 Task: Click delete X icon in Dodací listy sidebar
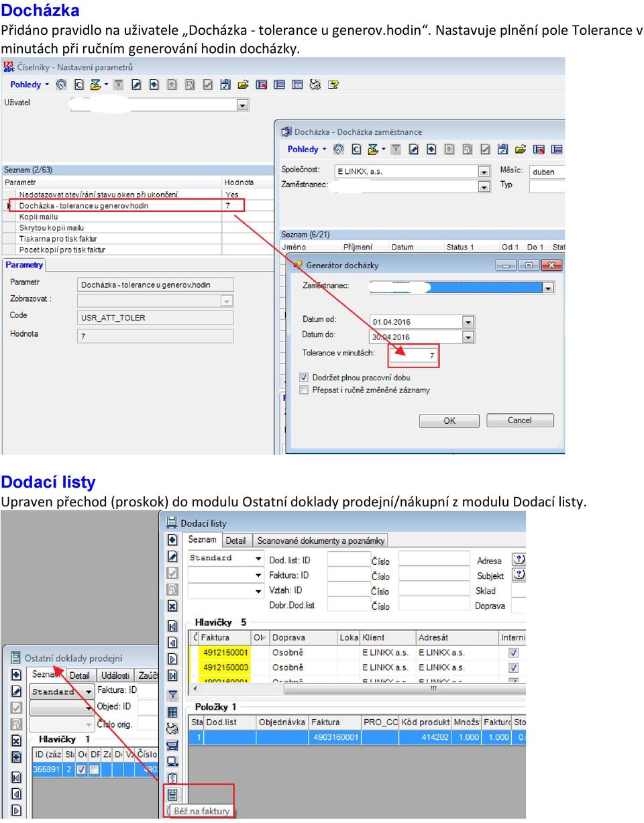[172, 606]
